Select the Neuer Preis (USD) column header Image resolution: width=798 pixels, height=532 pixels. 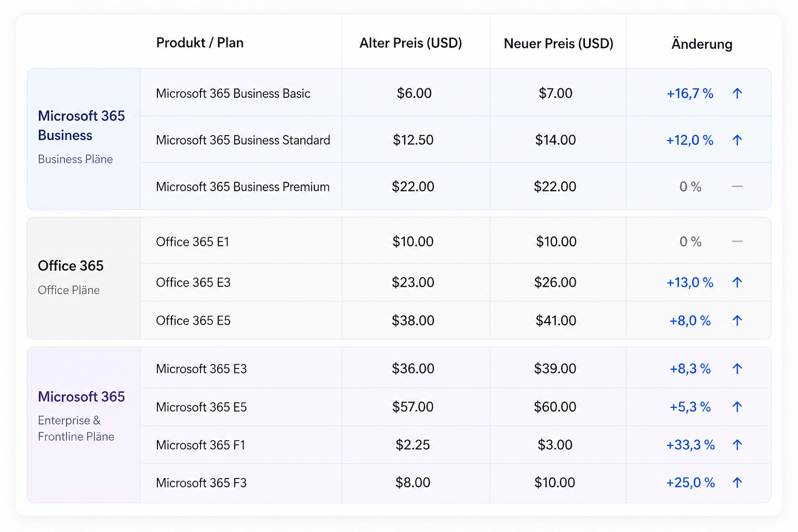558,43
